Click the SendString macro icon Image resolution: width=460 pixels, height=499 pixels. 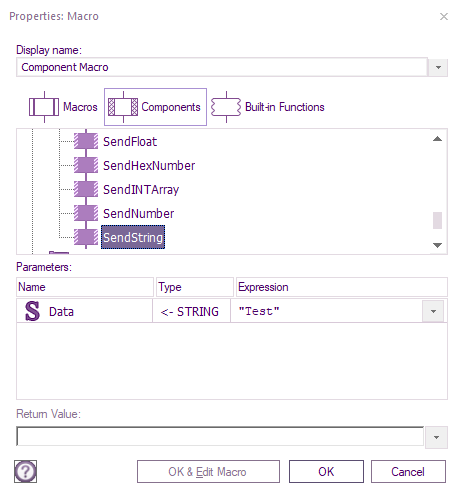tap(86, 237)
